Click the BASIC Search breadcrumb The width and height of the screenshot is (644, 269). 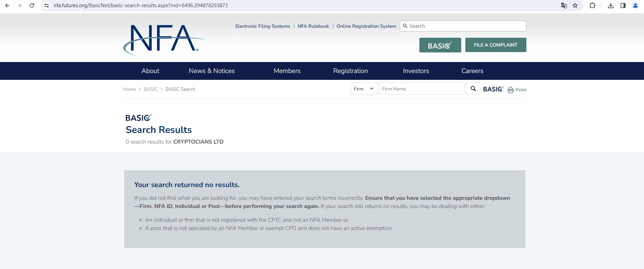(x=180, y=89)
